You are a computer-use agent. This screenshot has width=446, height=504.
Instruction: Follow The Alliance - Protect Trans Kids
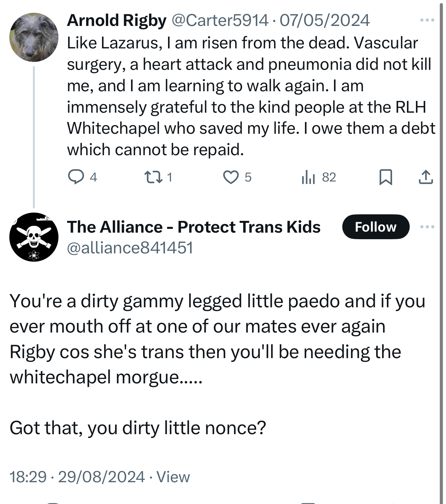(375, 227)
